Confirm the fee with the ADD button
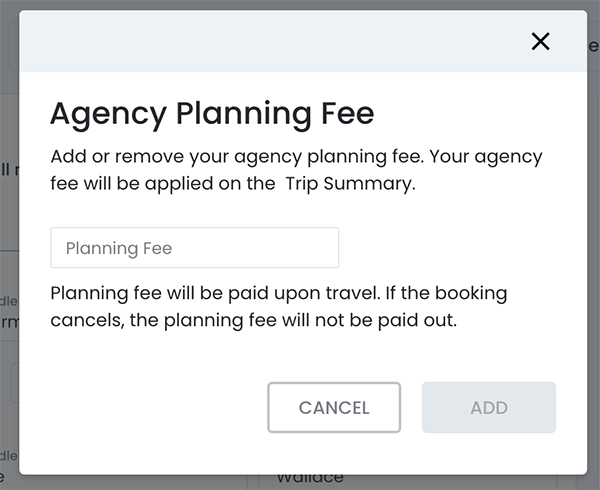The width and height of the screenshot is (600, 490). (x=488, y=407)
